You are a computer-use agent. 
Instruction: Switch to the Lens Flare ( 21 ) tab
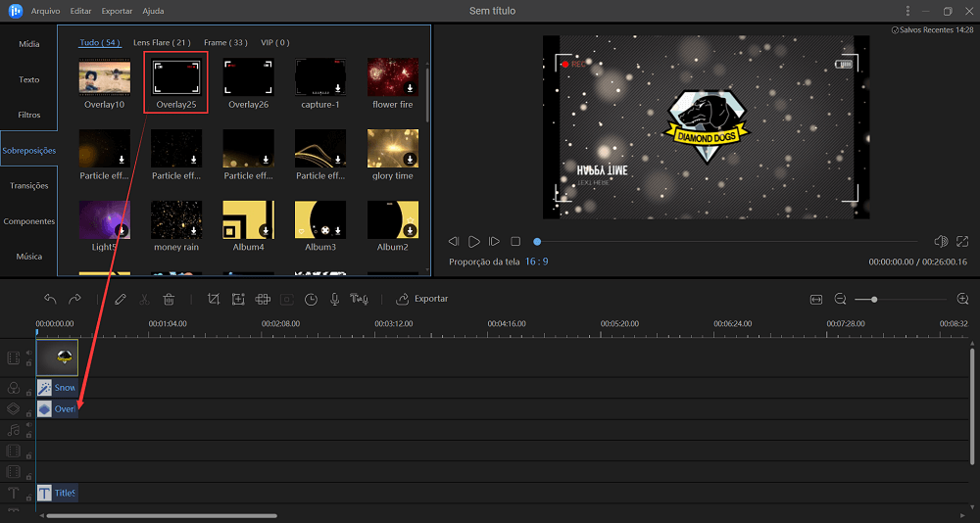point(162,42)
